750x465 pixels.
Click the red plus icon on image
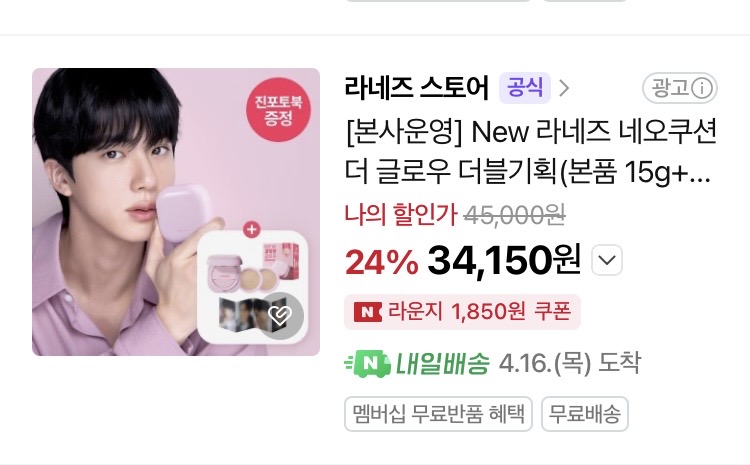point(252,229)
